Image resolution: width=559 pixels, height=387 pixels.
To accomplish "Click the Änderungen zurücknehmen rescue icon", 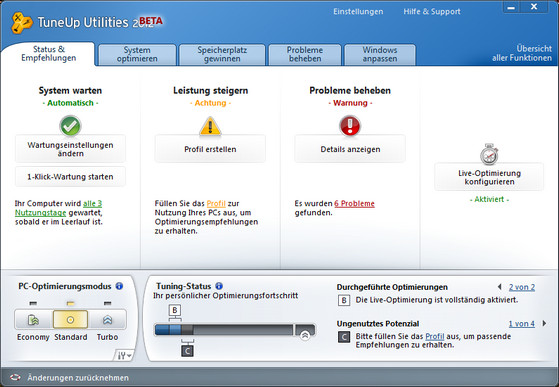I will [x=15, y=377].
